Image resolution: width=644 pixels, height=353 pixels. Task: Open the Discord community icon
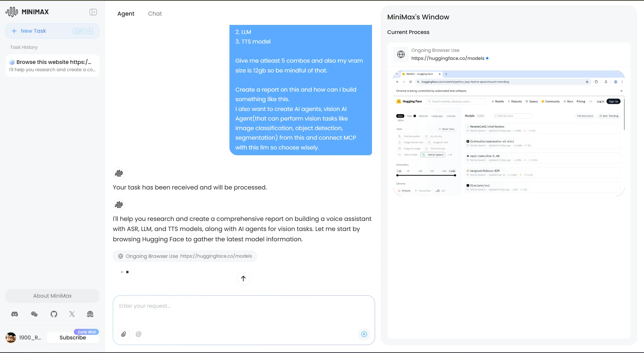(15, 314)
